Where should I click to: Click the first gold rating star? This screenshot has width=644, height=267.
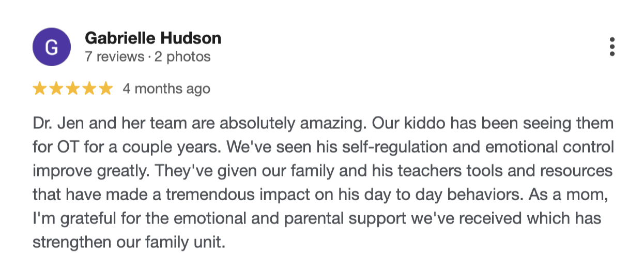click(x=40, y=89)
